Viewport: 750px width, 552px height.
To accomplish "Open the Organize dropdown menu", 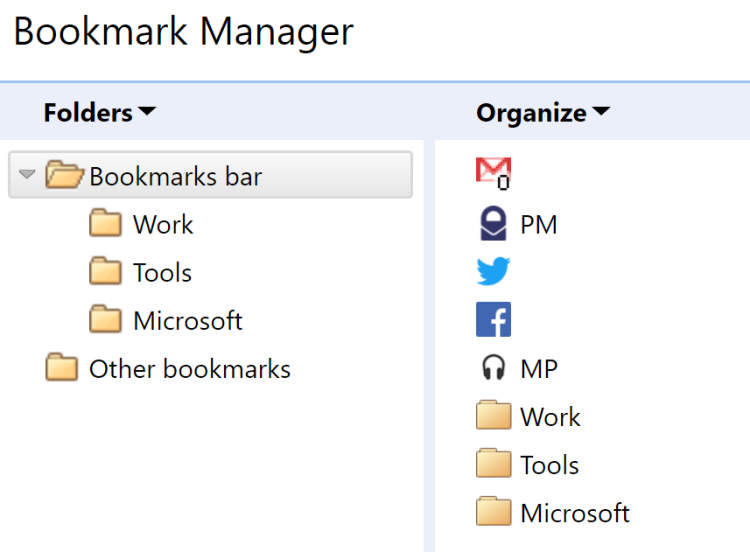I will coord(543,113).
